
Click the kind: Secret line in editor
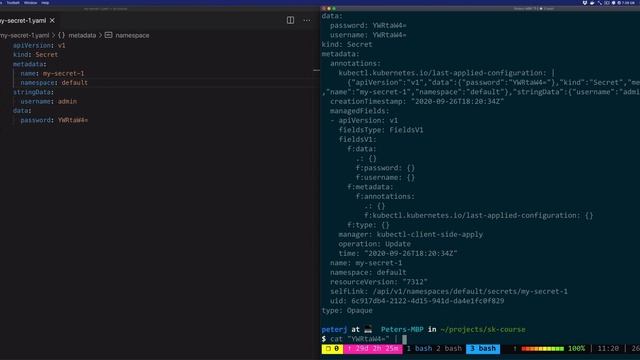[x=35, y=55]
